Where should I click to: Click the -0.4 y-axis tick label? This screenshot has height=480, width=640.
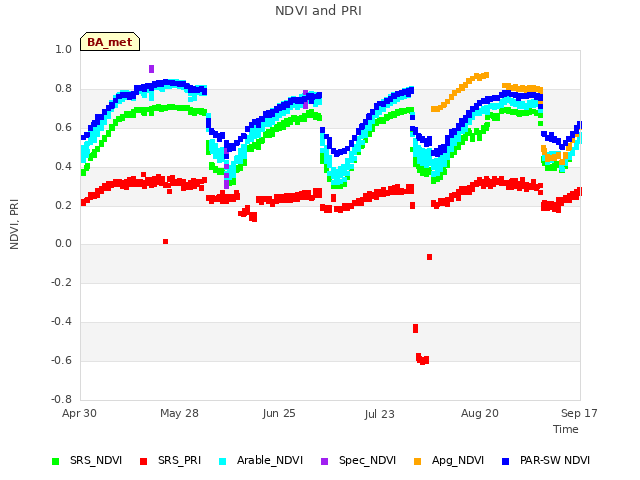click(61, 322)
